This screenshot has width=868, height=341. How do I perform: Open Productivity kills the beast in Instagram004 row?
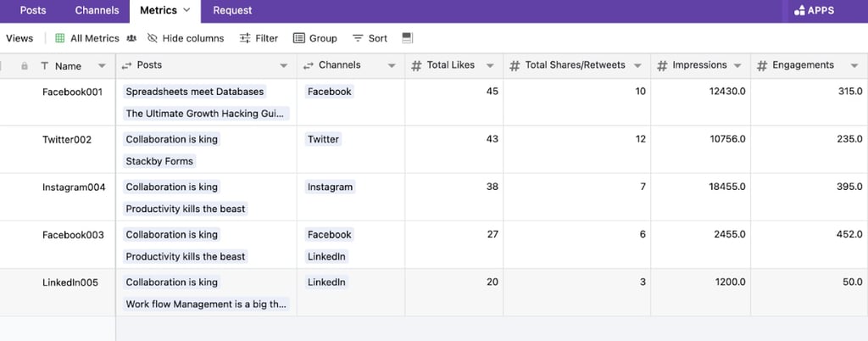coord(186,209)
